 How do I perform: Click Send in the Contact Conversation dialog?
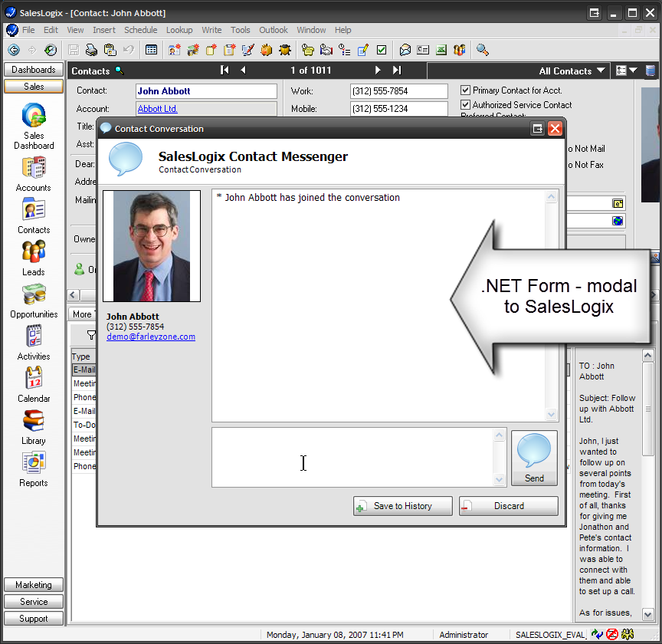point(534,458)
